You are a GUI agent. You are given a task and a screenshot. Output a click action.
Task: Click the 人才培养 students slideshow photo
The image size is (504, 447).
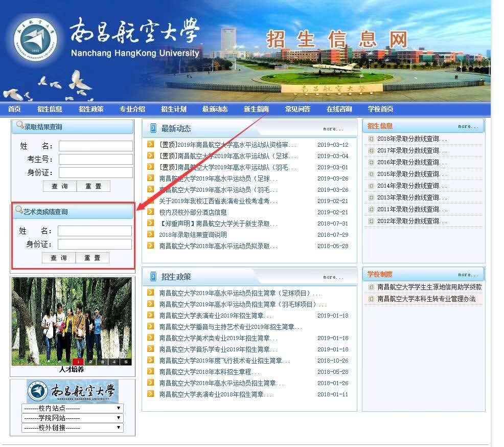(x=72, y=321)
